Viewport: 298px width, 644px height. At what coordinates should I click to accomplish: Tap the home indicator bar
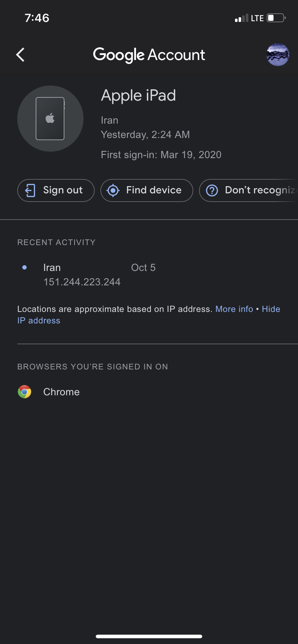click(x=149, y=636)
